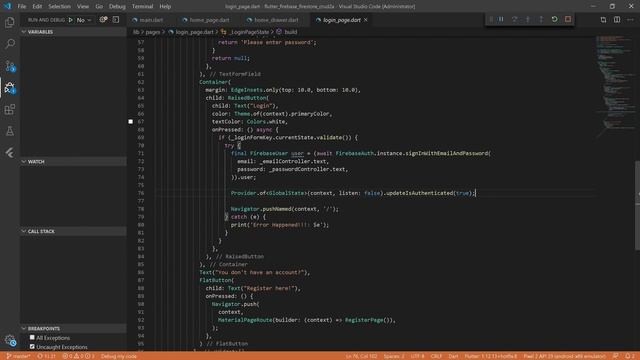Open the View menu
Image resolution: width=640 pixels, height=360 pixels.
pos(83,6)
